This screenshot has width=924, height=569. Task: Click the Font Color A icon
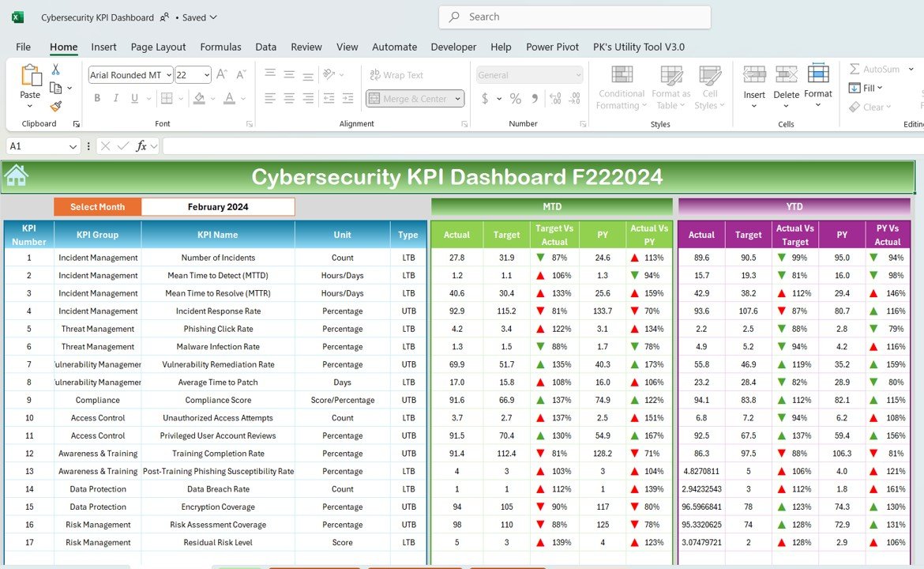tap(229, 99)
